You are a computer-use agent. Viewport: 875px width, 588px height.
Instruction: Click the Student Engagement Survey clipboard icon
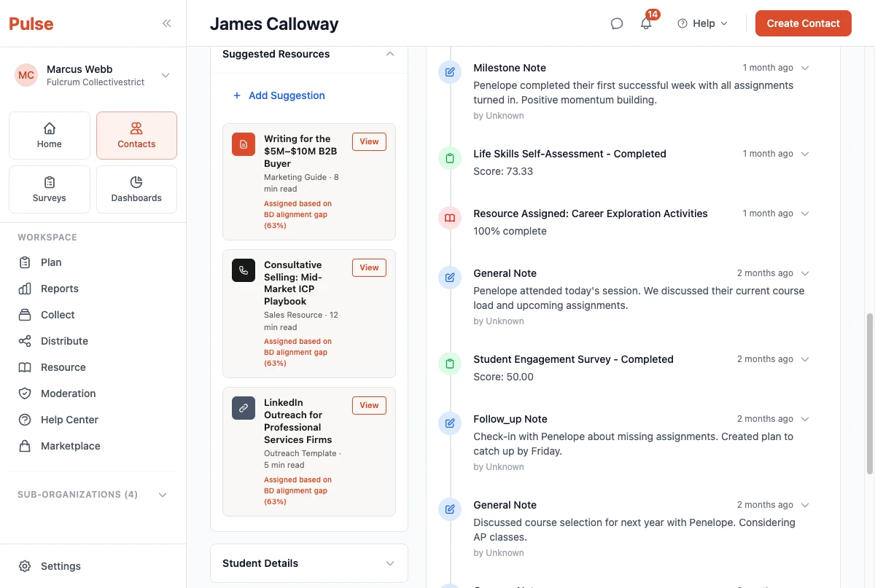pos(450,363)
